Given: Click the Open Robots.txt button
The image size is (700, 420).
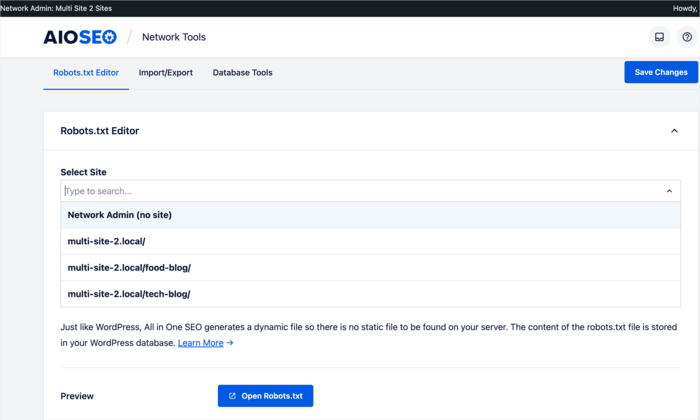Looking at the screenshot, I should point(266,396).
